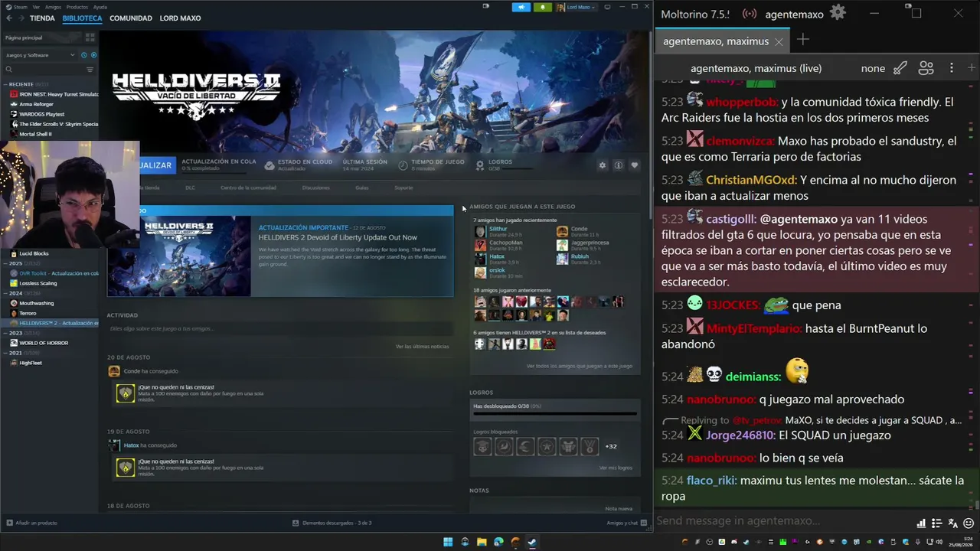
Task: Click the Helldivers 2 update news thumbnail
Action: click(179, 256)
